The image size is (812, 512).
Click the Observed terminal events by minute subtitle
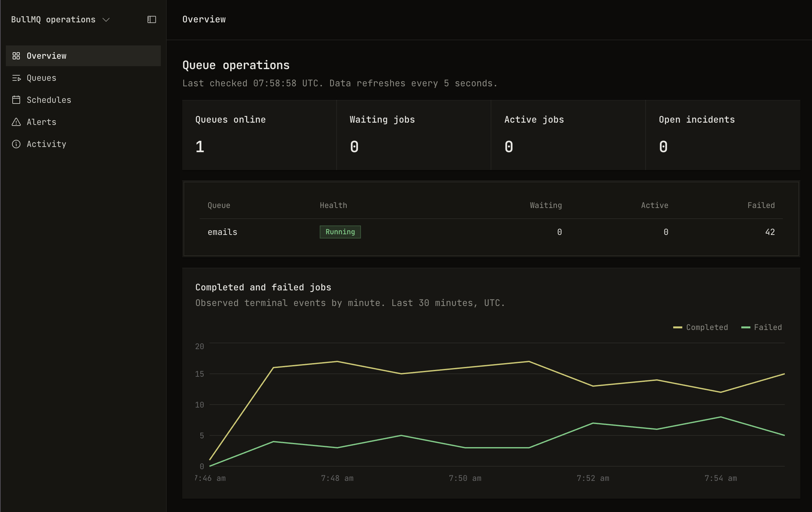(350, 303)
